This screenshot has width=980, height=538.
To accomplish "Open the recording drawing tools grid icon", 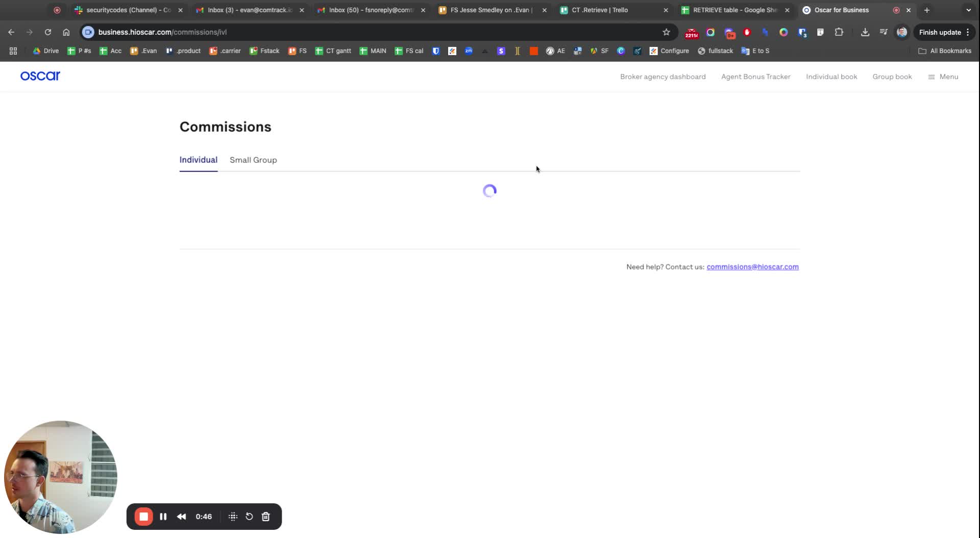I will pyautogui.click(x=233, y=517).
